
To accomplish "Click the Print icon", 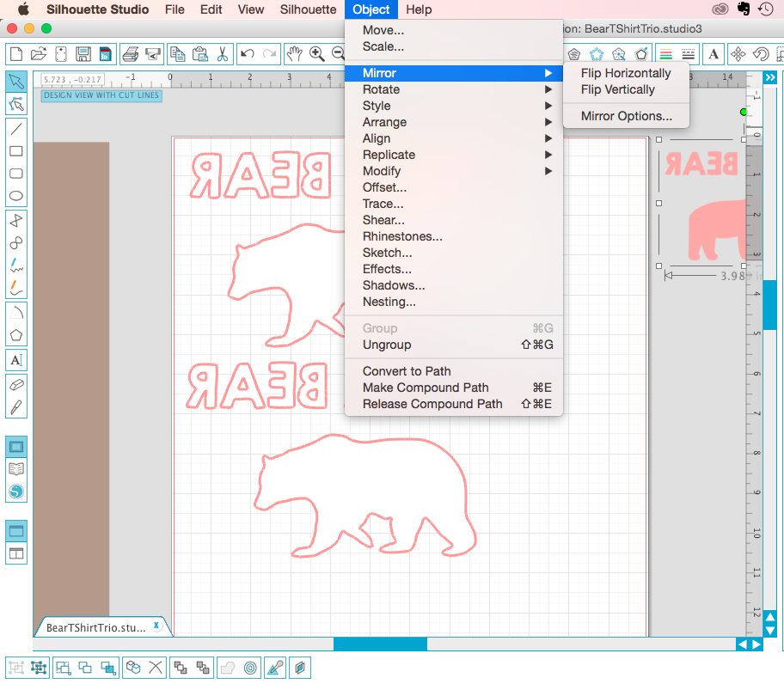I will coord(131,54).
